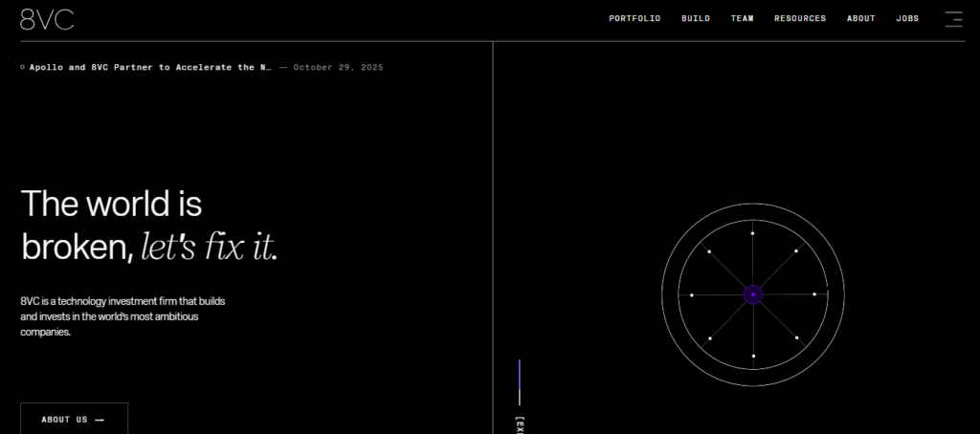Screen dimensions: 980x434
Task: Click the 8VC logo
Action: 47,19
